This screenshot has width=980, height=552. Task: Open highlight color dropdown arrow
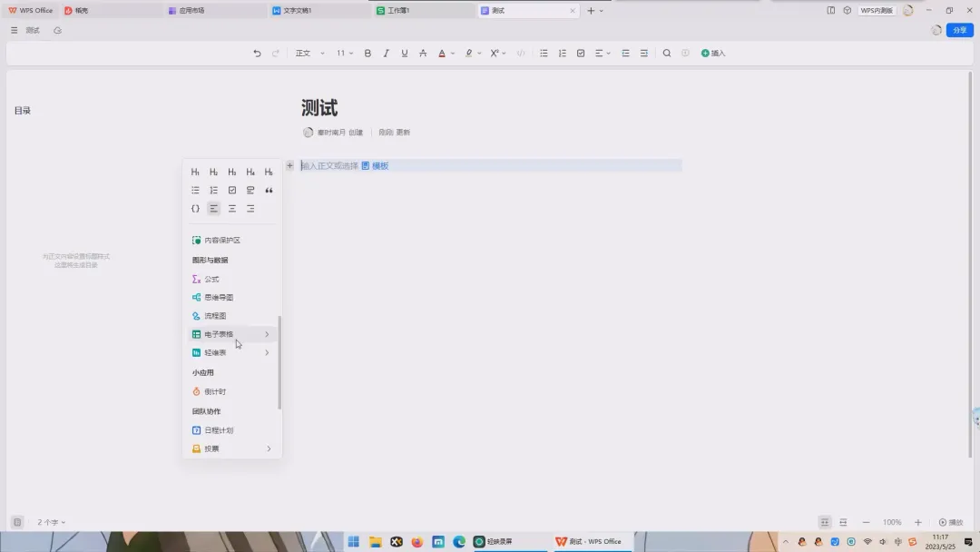[x=479, y=54]
